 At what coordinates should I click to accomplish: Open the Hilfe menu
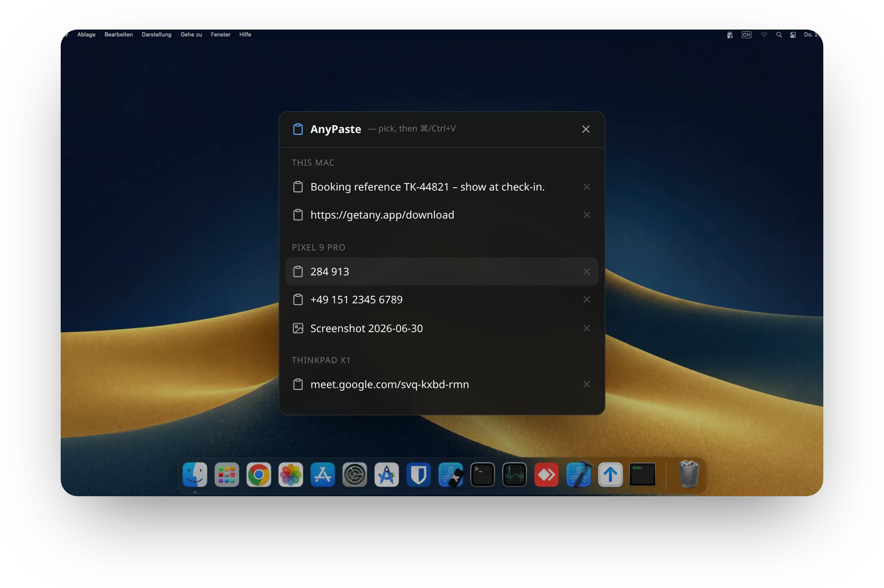245,35
